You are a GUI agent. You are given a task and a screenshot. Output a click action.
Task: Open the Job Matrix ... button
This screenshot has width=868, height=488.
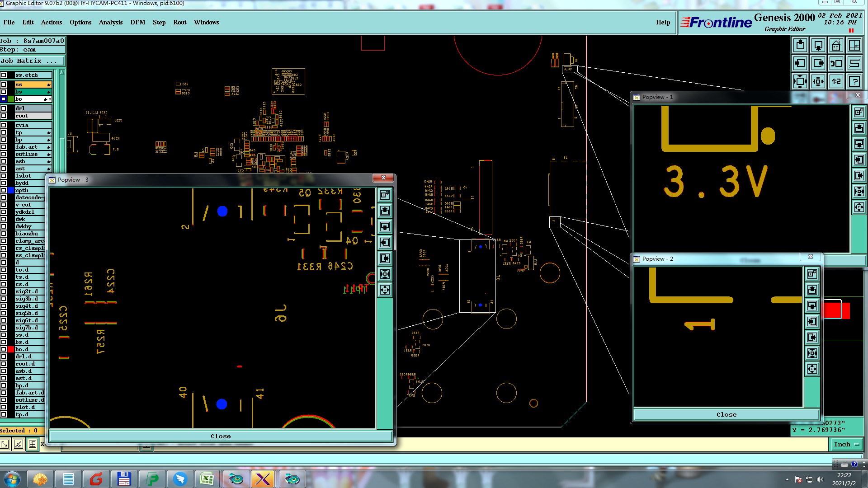pyautogui.click(x=32, y=61)
